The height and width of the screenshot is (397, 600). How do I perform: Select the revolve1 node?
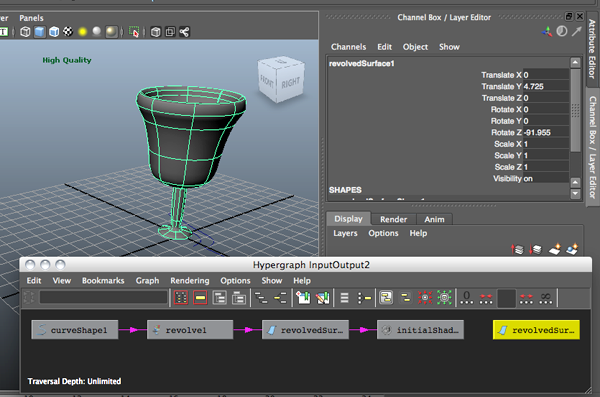190,330
